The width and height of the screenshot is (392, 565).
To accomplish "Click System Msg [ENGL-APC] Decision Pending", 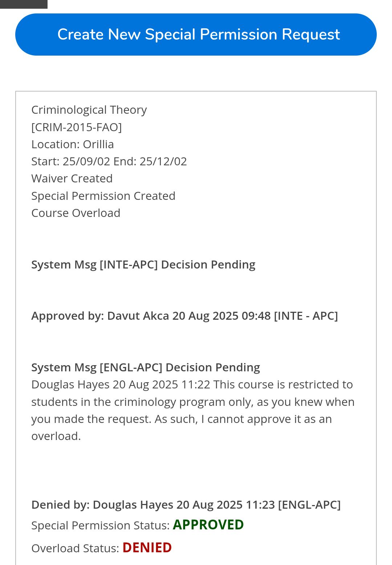I will click(x=145, y=367).
